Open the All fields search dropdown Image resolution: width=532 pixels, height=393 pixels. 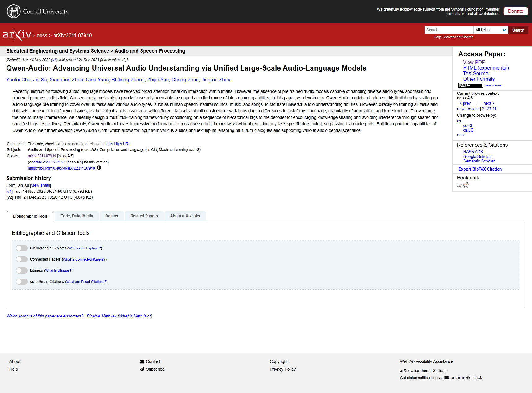point(491,30)
